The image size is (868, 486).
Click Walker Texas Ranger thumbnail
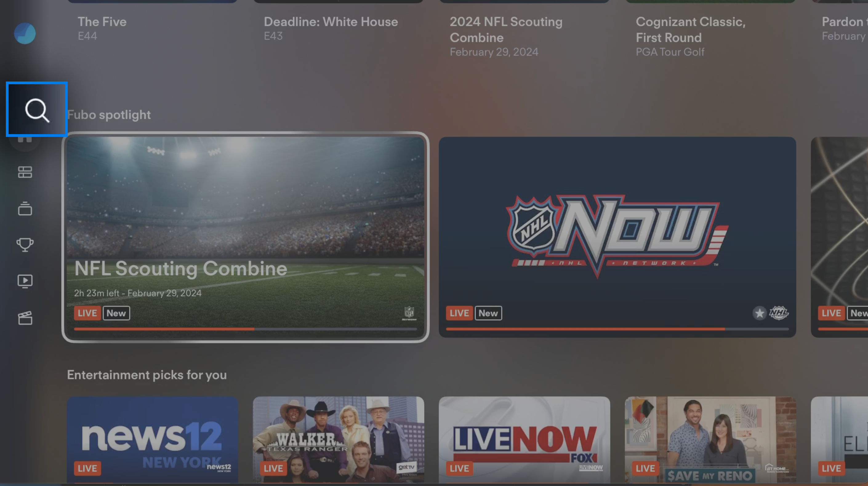click(338, 440)
